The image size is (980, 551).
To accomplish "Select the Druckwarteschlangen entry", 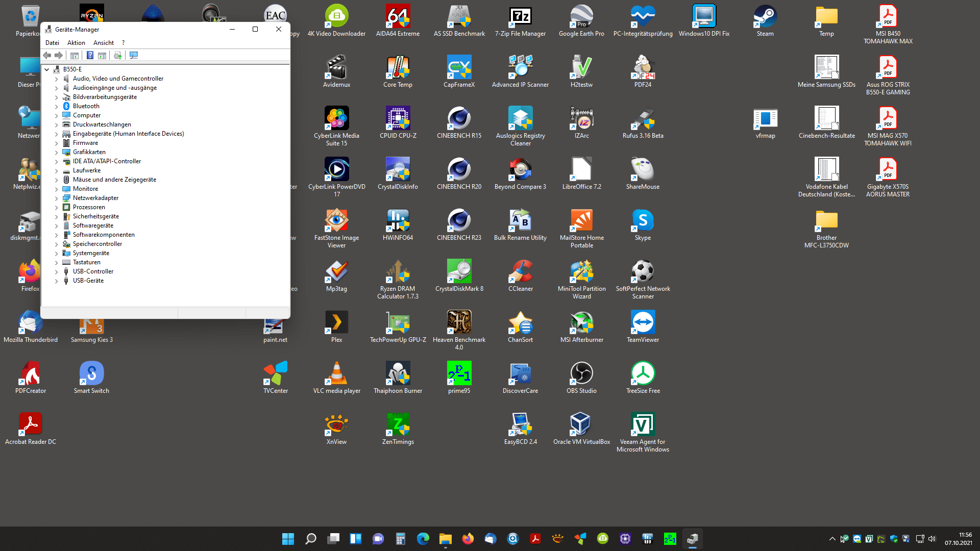I will (x=102, y=124).
